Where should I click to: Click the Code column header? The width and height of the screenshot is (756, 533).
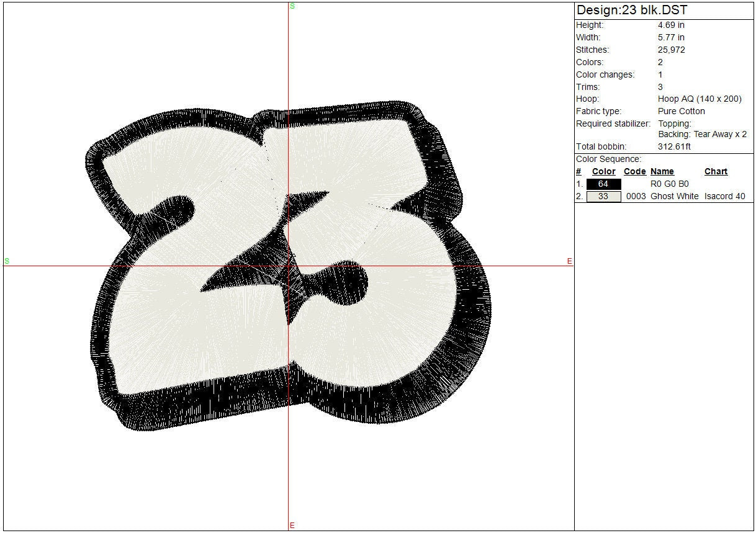click(x=634, y=172)
